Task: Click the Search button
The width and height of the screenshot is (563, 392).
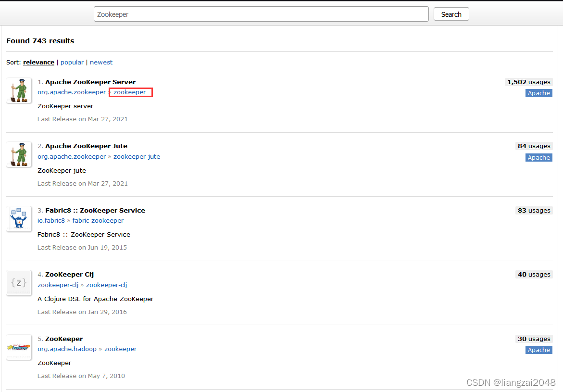Action: (451, 14)
